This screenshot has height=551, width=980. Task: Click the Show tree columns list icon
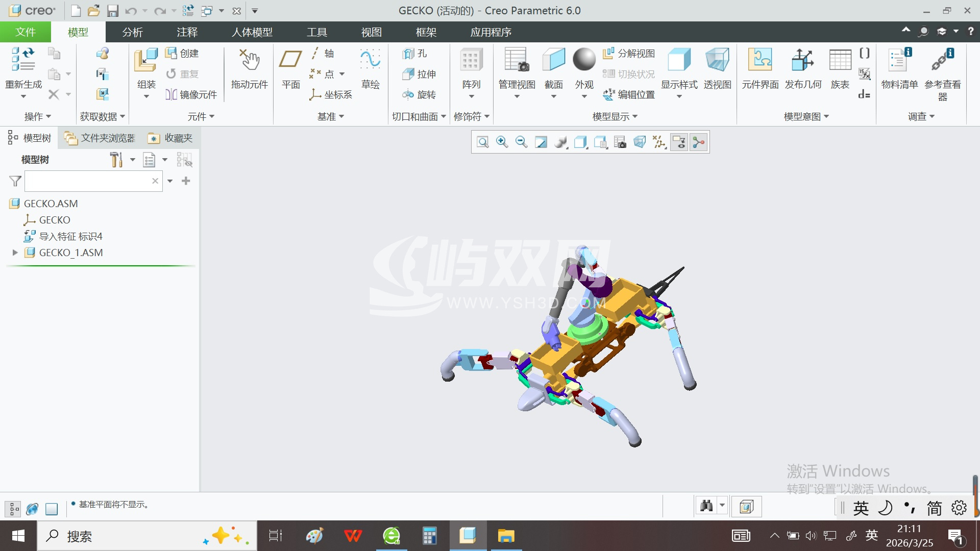tap(149, 160)
